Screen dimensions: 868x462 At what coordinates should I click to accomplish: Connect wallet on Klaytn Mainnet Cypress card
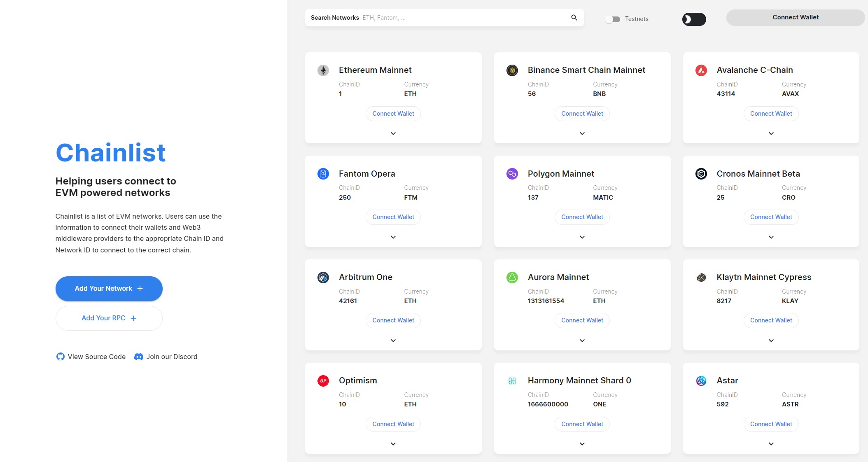point(771,320)
